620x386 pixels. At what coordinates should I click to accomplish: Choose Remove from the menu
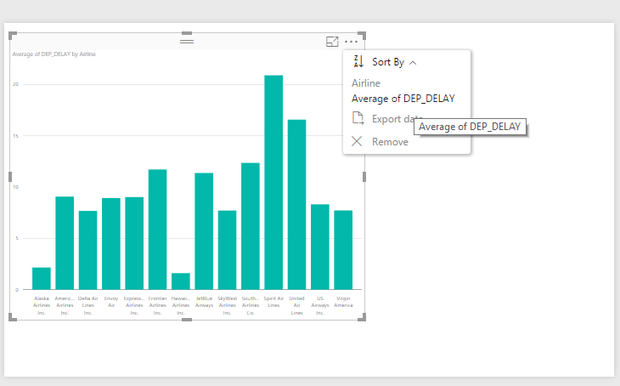tap(380, 142)
